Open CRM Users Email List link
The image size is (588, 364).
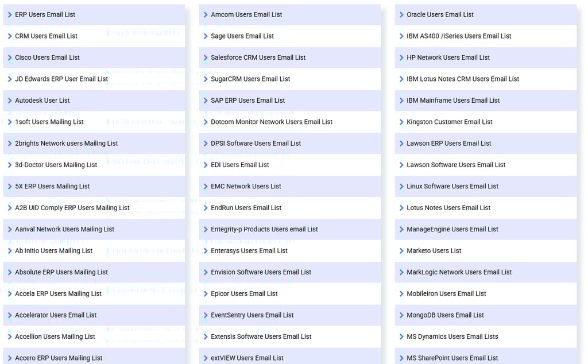tap(46, 36)
